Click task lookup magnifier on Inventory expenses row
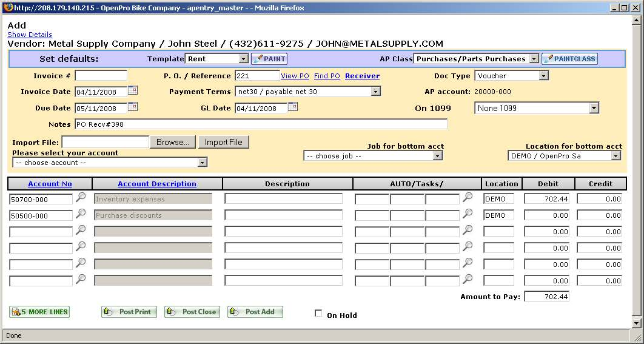This screenshot has height=344, width=644. (468, 197)
